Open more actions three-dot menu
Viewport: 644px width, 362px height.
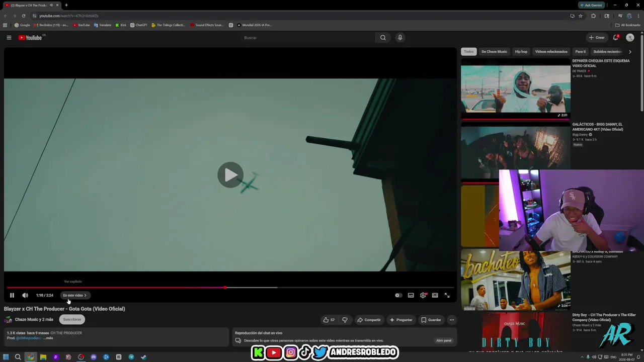[452, 320]
